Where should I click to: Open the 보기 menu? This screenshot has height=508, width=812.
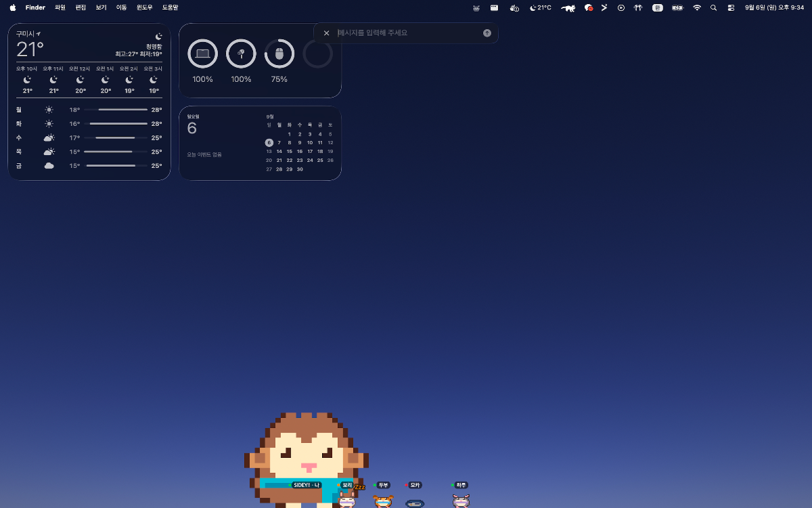101,7
